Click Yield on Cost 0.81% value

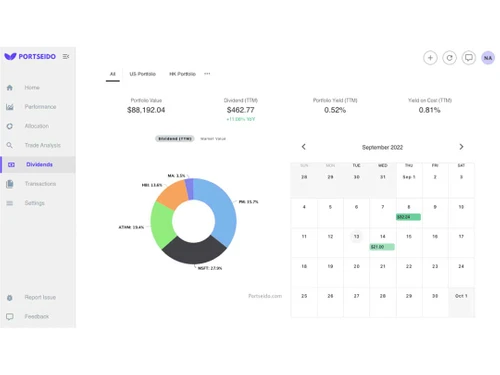[x=430, y=110]
